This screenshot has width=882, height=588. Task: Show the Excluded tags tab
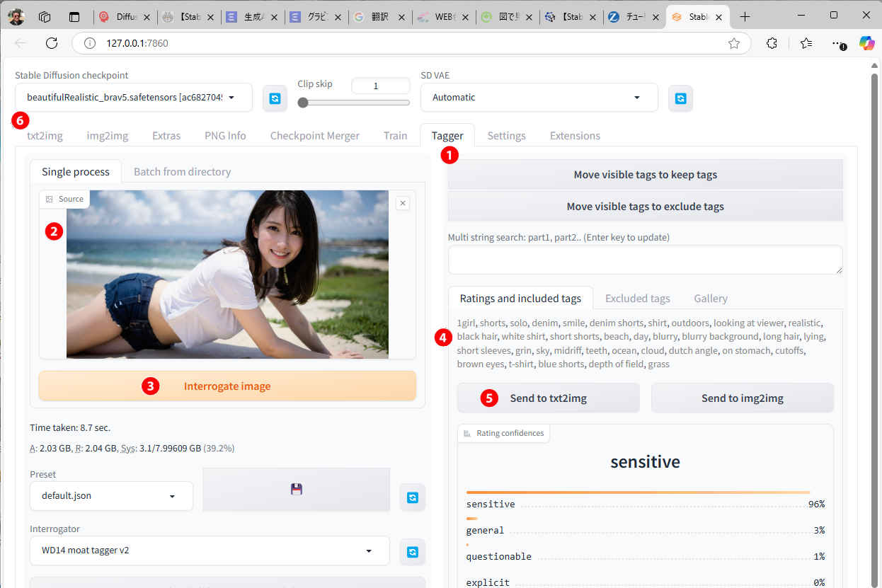[x=637, y=299]
